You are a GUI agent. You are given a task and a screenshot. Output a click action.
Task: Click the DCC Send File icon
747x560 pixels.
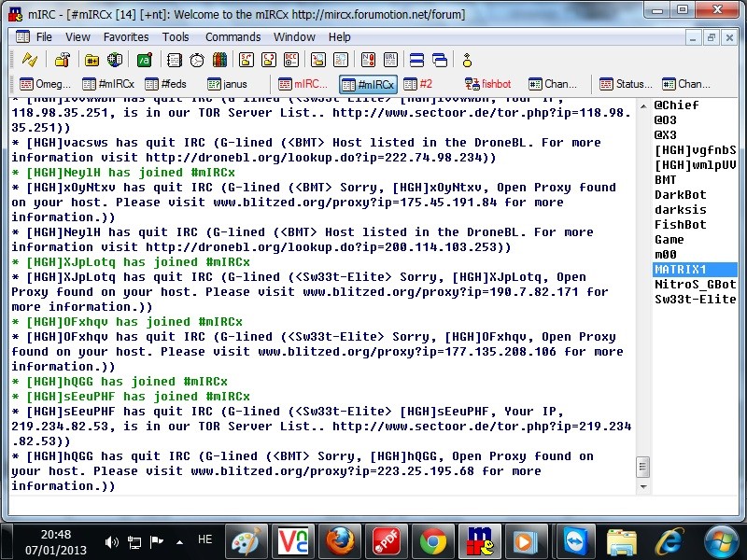click(x=247, y=60)
